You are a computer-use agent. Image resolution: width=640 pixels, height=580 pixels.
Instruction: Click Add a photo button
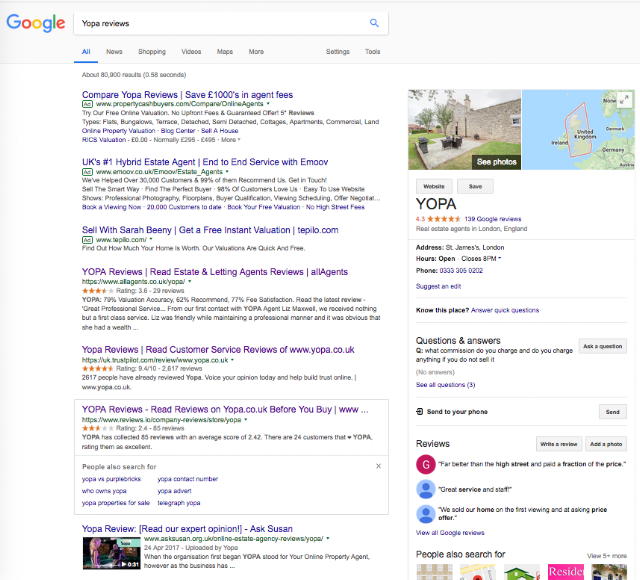[606, 444]
